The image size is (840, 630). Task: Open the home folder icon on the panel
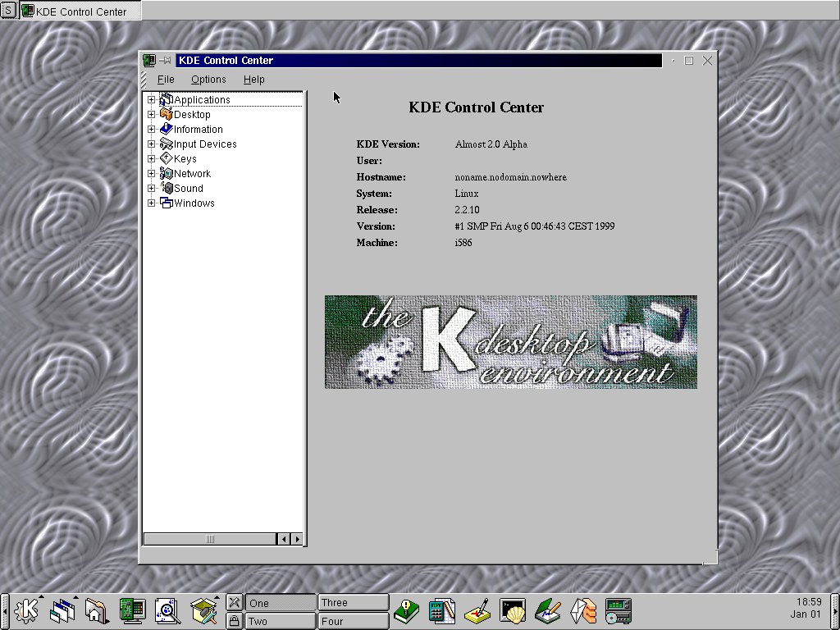96,611
